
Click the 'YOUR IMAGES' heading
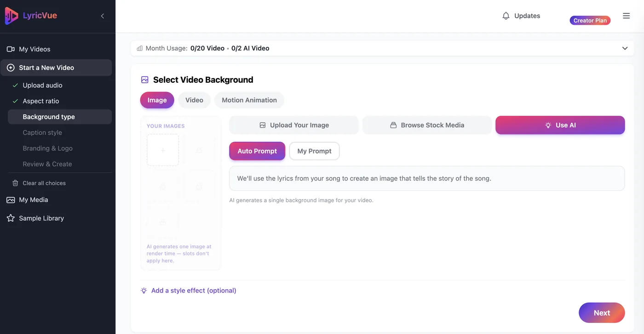166,126
